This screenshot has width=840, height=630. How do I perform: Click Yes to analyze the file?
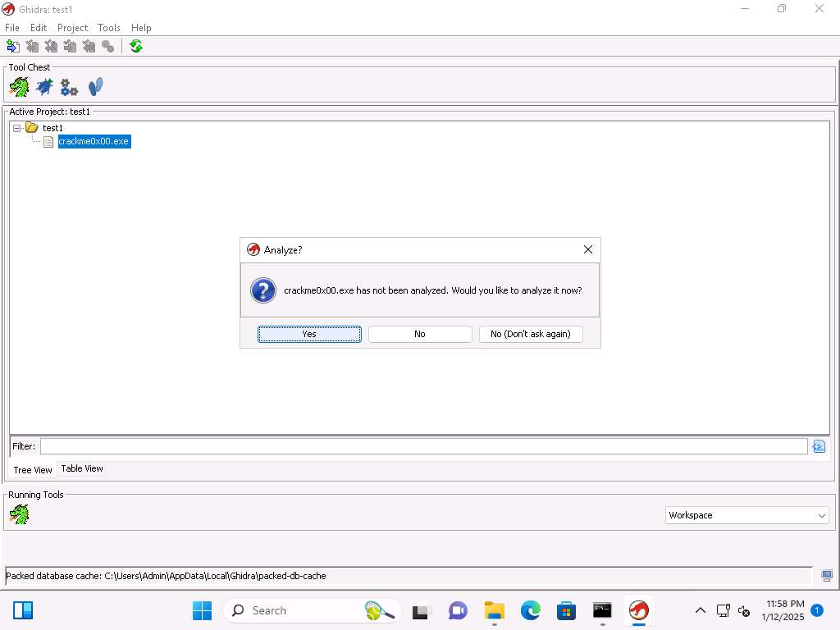(309, 334)
